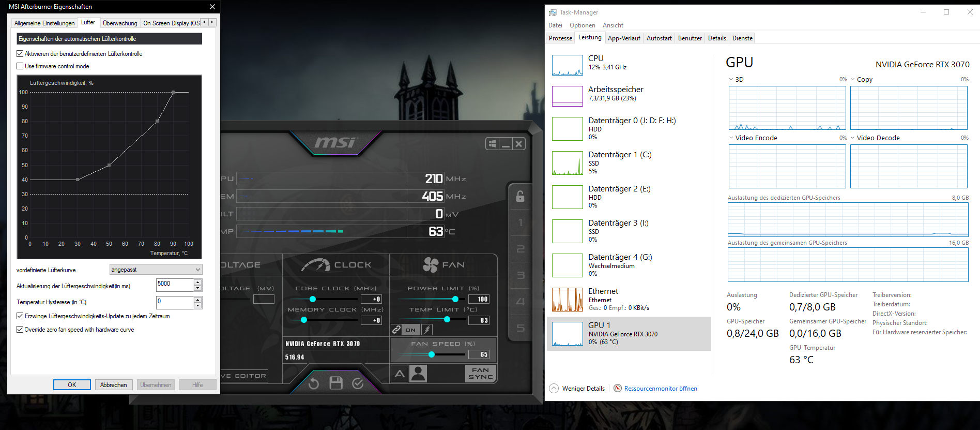980x430 pixels.
Task: Click the lightning bolt priority icon
Action: (x=427, y=329)
